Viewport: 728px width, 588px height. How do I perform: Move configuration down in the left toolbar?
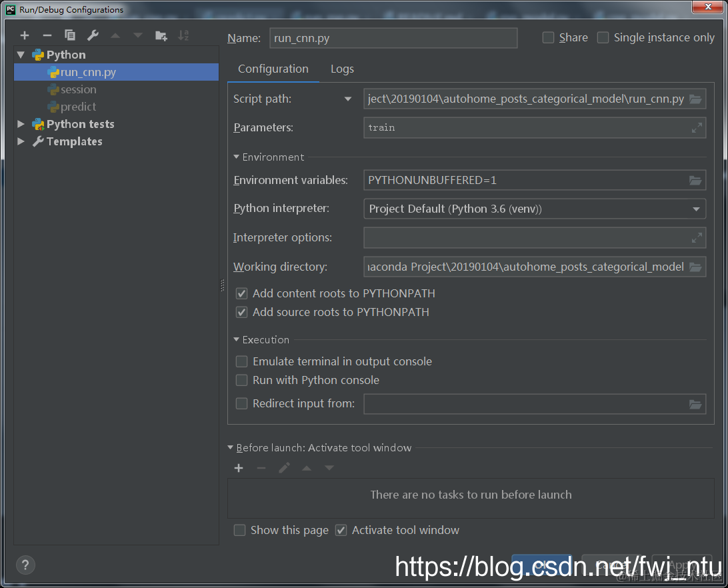point(138,35)
